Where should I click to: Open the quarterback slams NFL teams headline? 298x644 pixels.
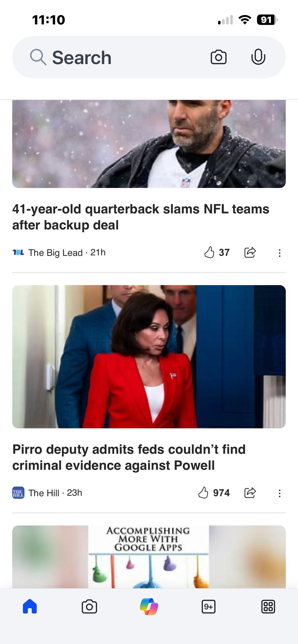tap(141, 217)
